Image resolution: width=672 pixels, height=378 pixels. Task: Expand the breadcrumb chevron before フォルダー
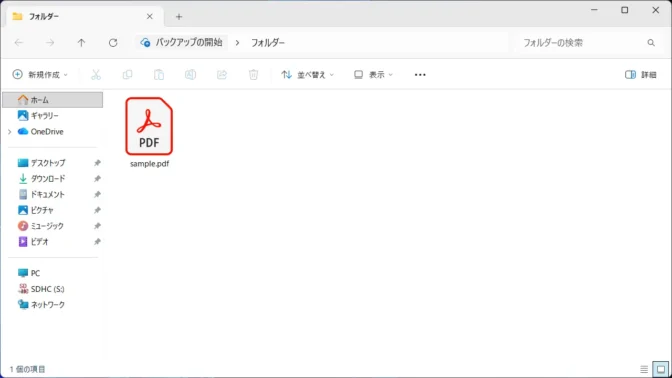tap(237, 42)
